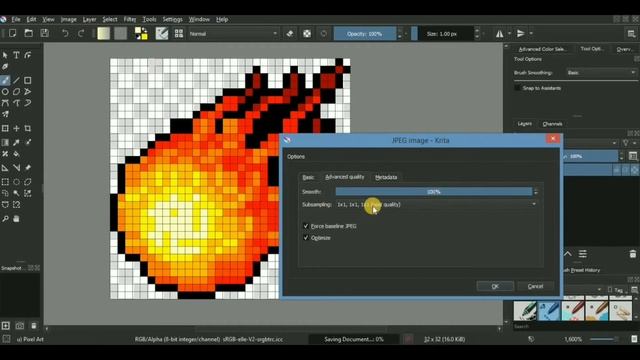Image resolution: width=640 pixels, height=360 pixels.
Task: Uncheck the Optimize checkbox
Action: tap(306, 238)
